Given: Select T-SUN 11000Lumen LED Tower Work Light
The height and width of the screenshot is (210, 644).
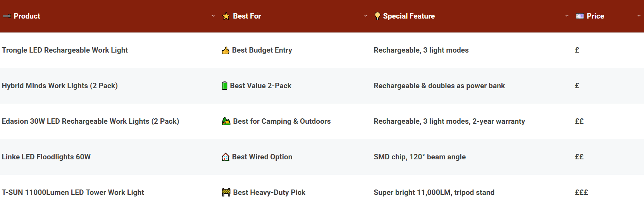Looking at the screenshot, I should coord(73,193).
